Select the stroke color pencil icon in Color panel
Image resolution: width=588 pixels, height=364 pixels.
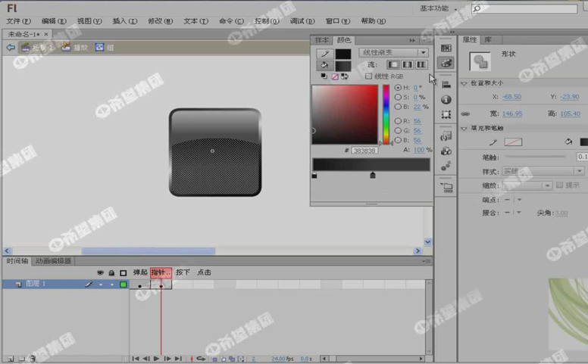pos(324,54)
